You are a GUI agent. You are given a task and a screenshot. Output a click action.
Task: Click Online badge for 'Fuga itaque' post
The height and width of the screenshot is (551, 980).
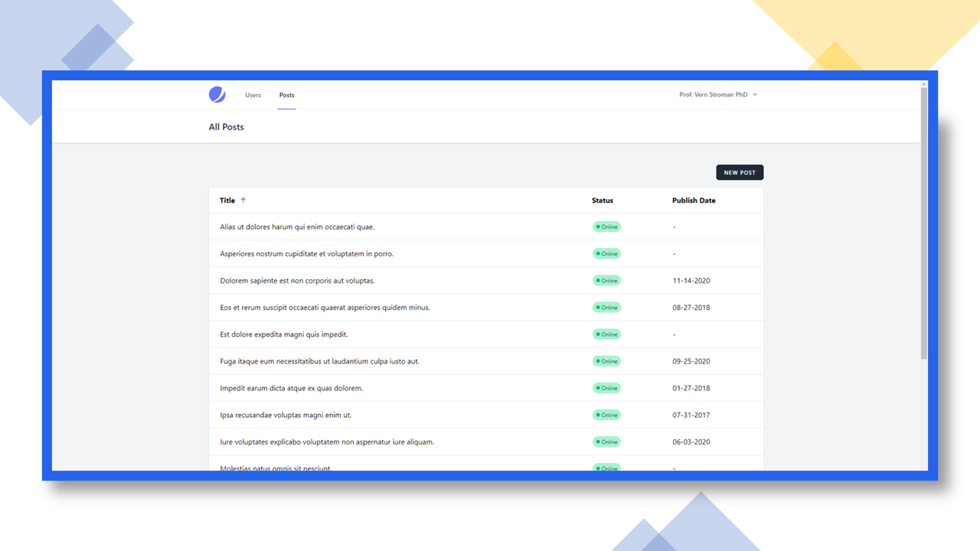[606, 361]
